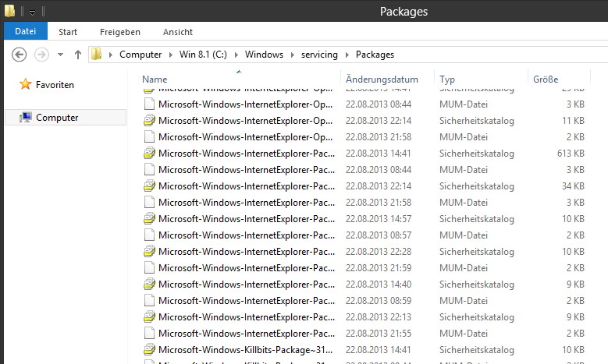
Task: Click the forward navigation arrow
Action: click(x=41, y=55)
